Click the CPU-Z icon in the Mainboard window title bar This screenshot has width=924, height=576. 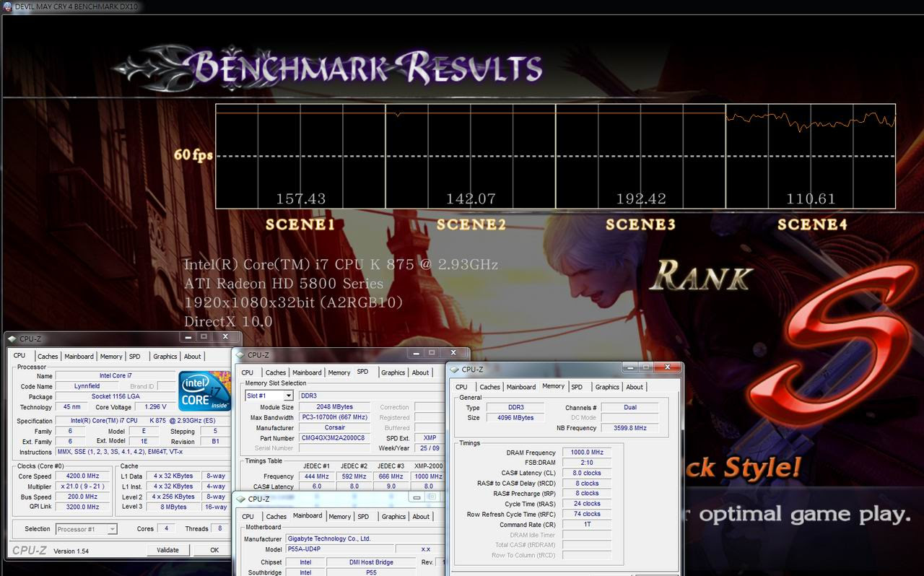pos(241,499)
